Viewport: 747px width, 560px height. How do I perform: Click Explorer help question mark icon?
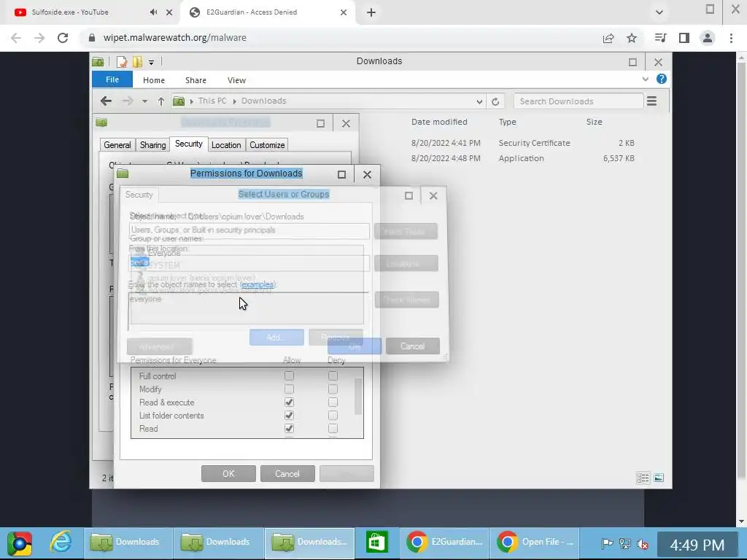[662, 79]
